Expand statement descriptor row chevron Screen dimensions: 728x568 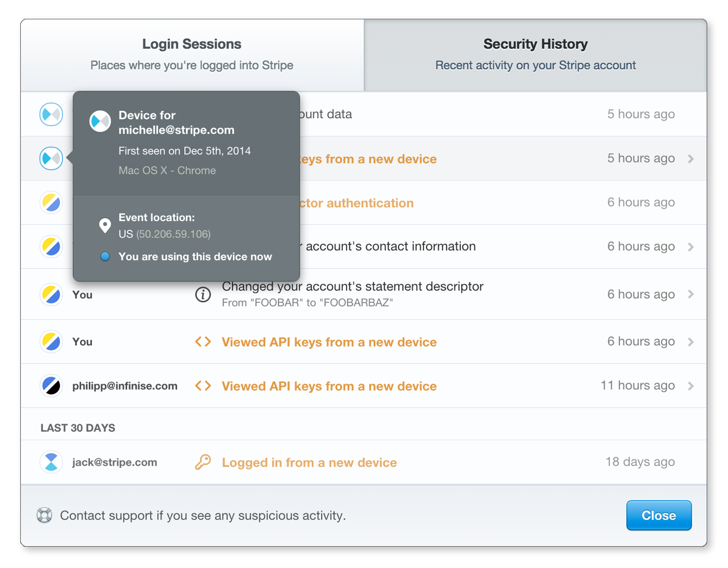(x=691, y=294)
